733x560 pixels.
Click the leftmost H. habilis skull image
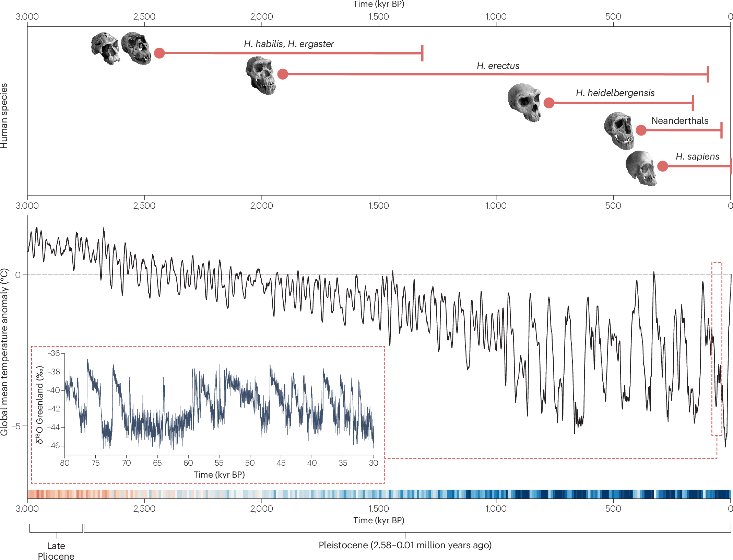(105, 48)
